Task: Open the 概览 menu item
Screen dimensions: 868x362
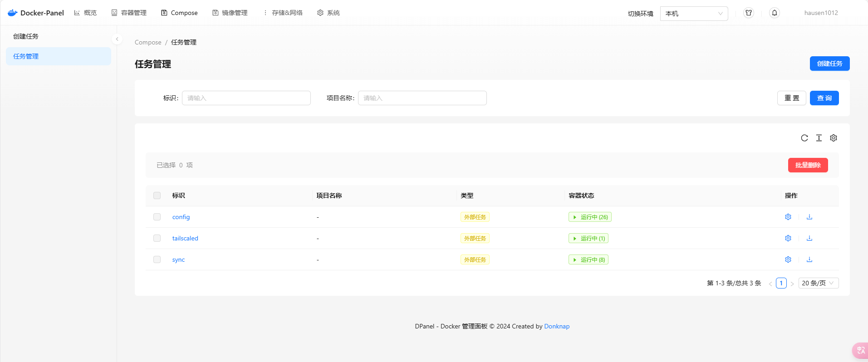Action: [85, 13]
